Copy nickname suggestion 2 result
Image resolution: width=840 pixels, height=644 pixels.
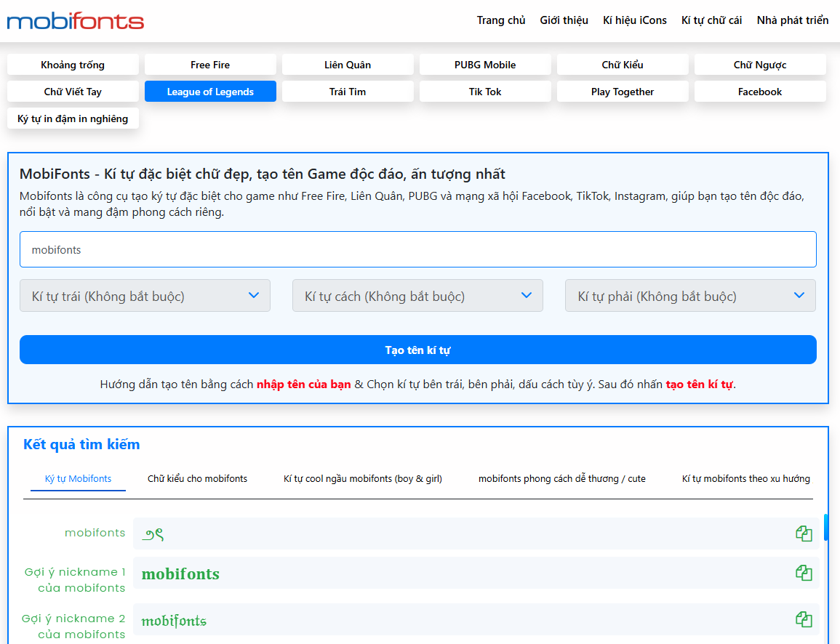coord(804,619)
